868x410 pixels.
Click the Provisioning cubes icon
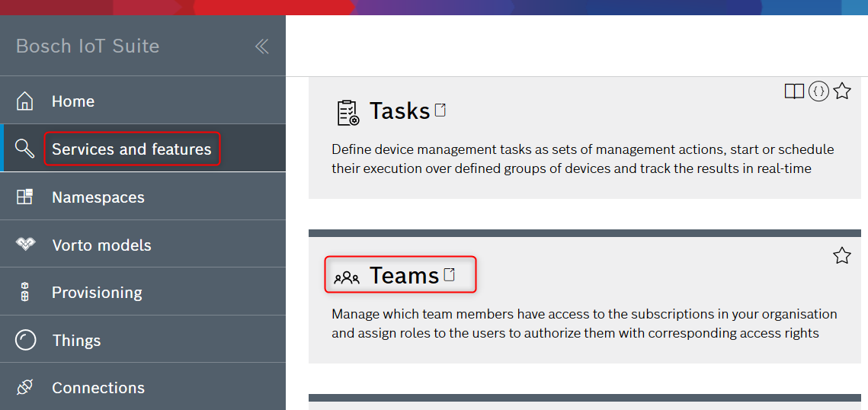click(25, 292)
